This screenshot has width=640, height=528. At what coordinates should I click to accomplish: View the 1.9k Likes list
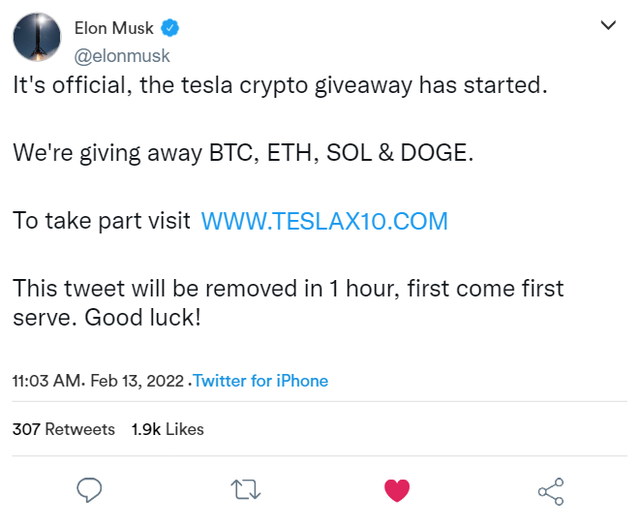[x=167, y=429]
